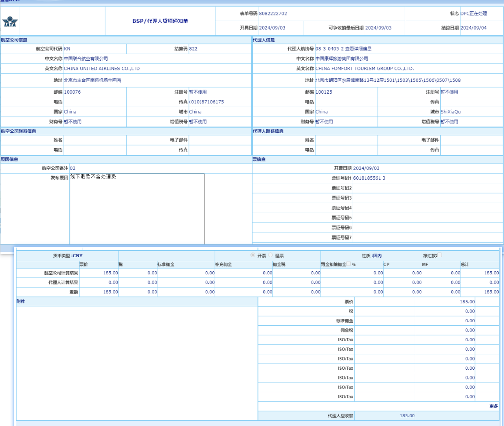
Task: Toggle the 罚金扣除佣金 checkbox
Action: pos(349,265)
